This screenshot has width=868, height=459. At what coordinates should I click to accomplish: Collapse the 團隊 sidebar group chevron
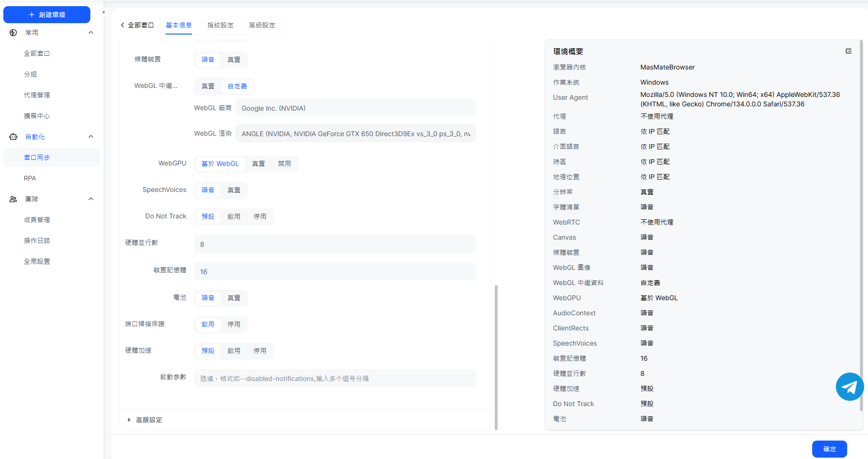[91, 199]
